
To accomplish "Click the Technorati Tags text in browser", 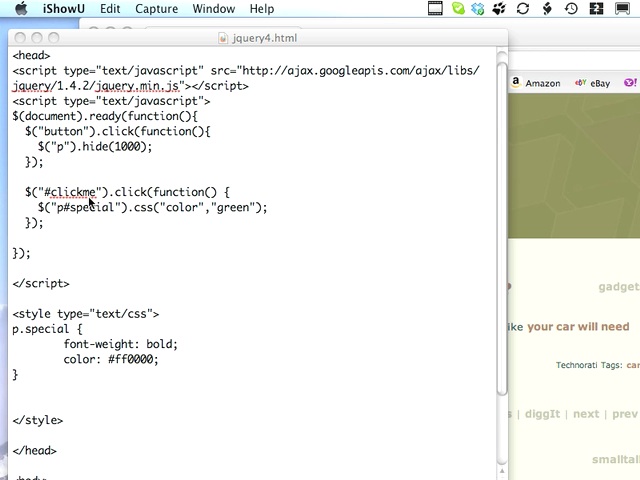I will 589,365.
